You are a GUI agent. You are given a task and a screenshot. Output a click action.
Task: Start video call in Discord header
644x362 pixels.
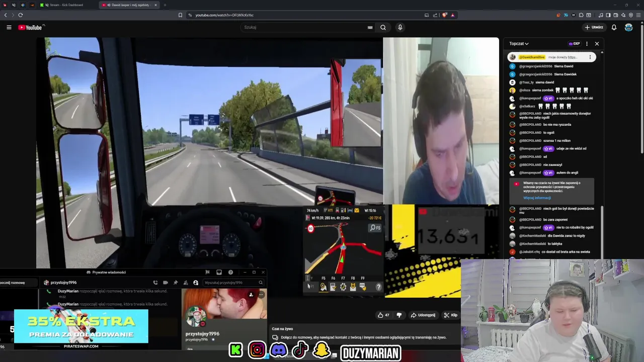[166, 283]
